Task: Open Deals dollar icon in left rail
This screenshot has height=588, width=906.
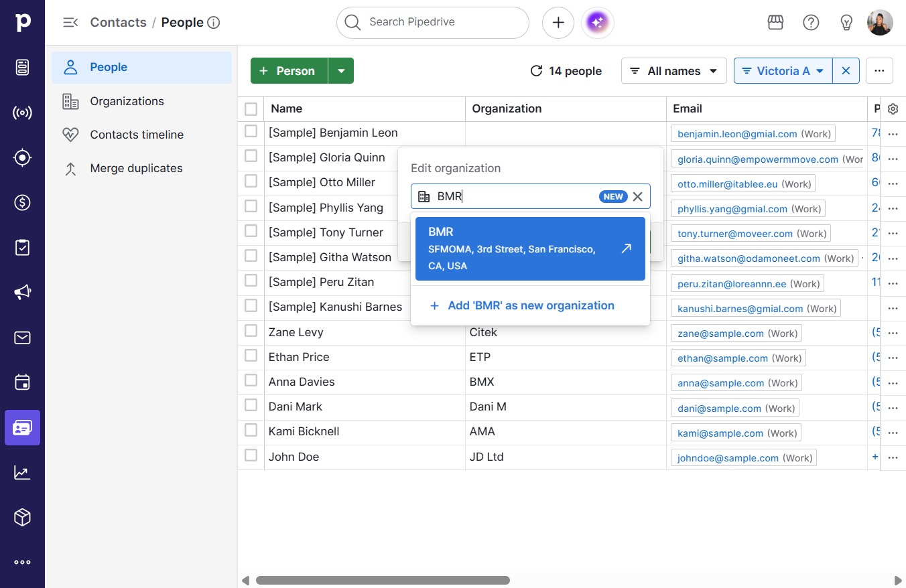Action: (22, 202)
